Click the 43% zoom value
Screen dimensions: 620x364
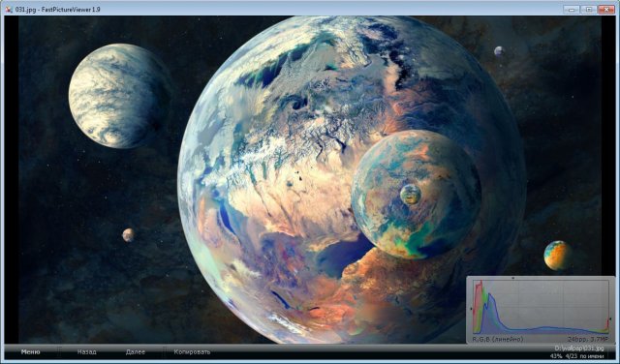555,356
